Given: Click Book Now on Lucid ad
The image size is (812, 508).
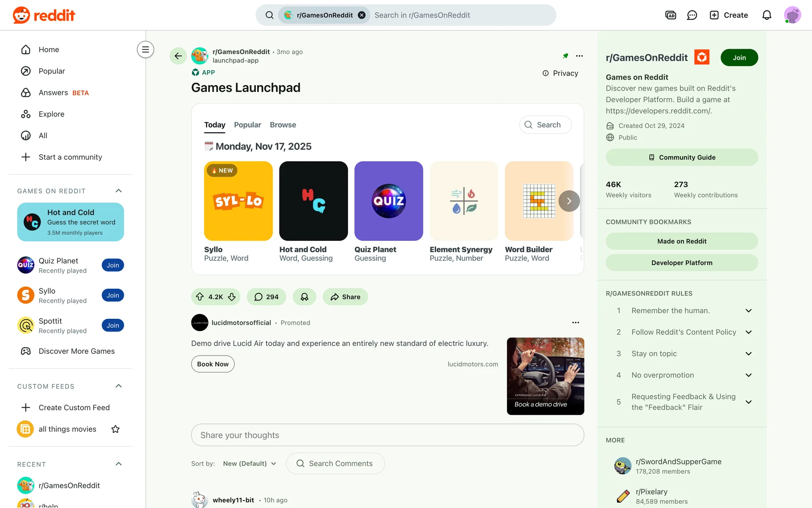Looking at the screenshot, I should click(213, 364).
